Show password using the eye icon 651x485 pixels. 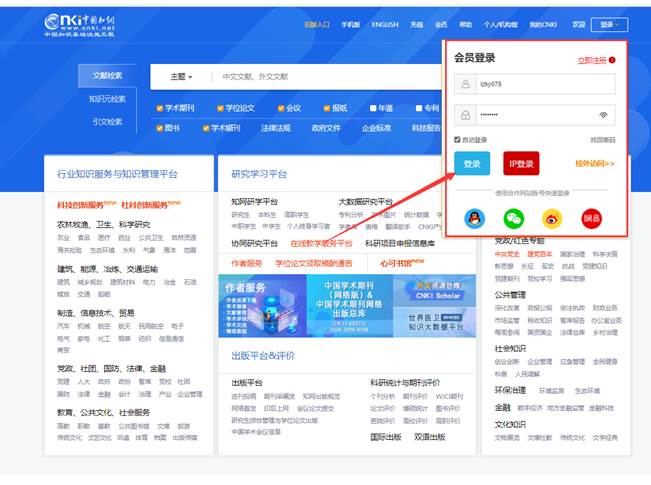click(603, 115)
